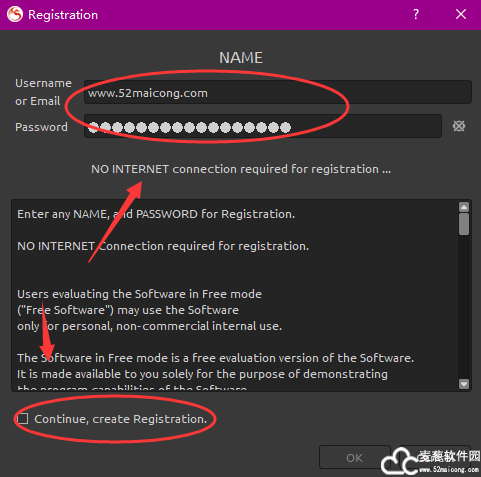481x477 pixels.
Task: Enable the Continue, create Registration checkbox
Action: [23, 419]
